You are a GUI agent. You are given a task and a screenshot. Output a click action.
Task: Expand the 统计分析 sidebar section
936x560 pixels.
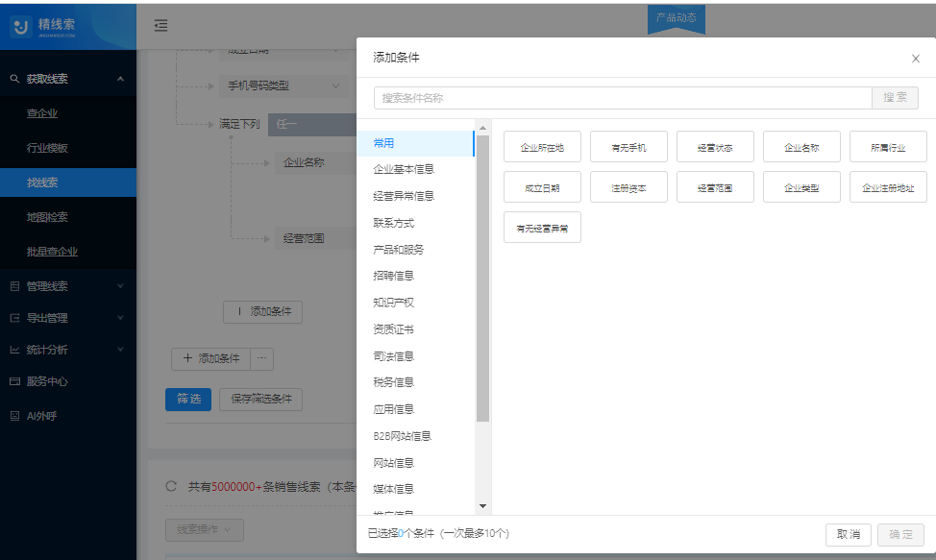coord(48,349)
